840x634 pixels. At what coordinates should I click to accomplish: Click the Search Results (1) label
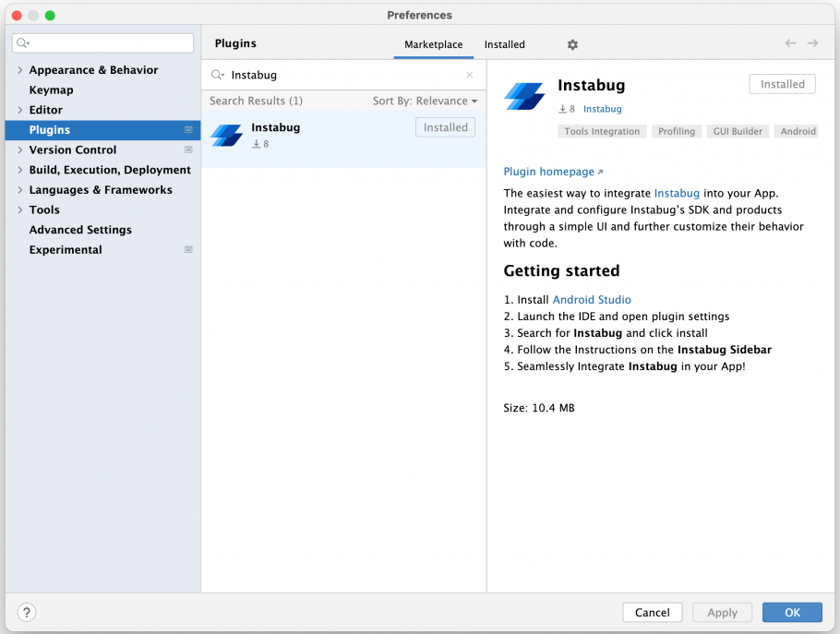click(256, 101)
